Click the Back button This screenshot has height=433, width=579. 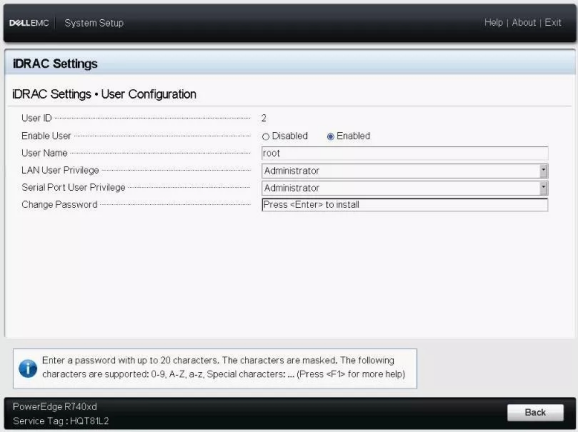pyautogui.click(x=535, y=412)
